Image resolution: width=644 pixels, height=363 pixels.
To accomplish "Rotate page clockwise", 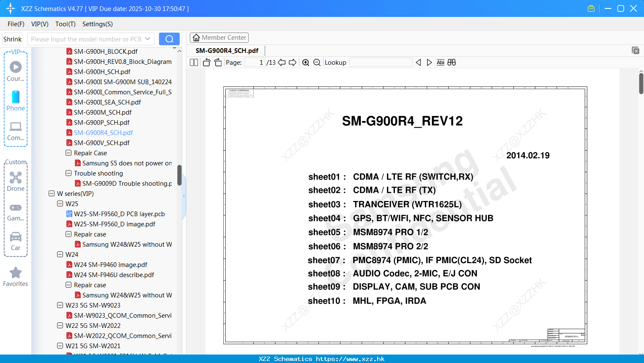I will (218, 62).
